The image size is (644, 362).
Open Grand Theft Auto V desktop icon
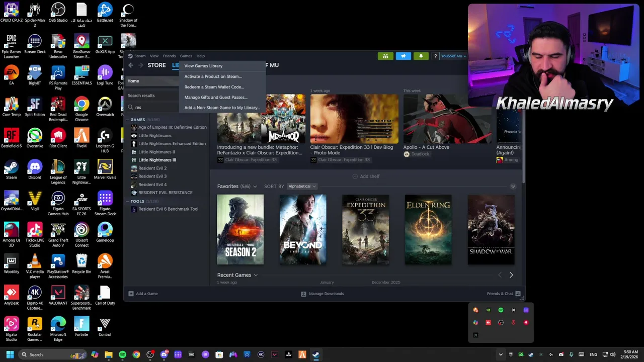[58, 235]
